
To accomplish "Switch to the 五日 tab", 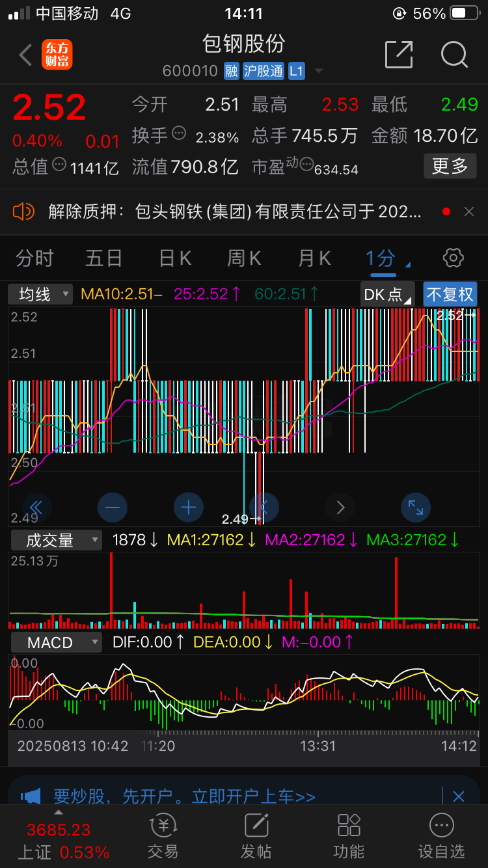I will (x=103, y=258).
